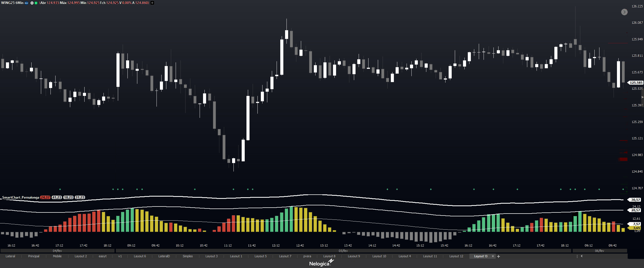
Task: Click the WING25 6Min symbol label
Action: point(12,3)
